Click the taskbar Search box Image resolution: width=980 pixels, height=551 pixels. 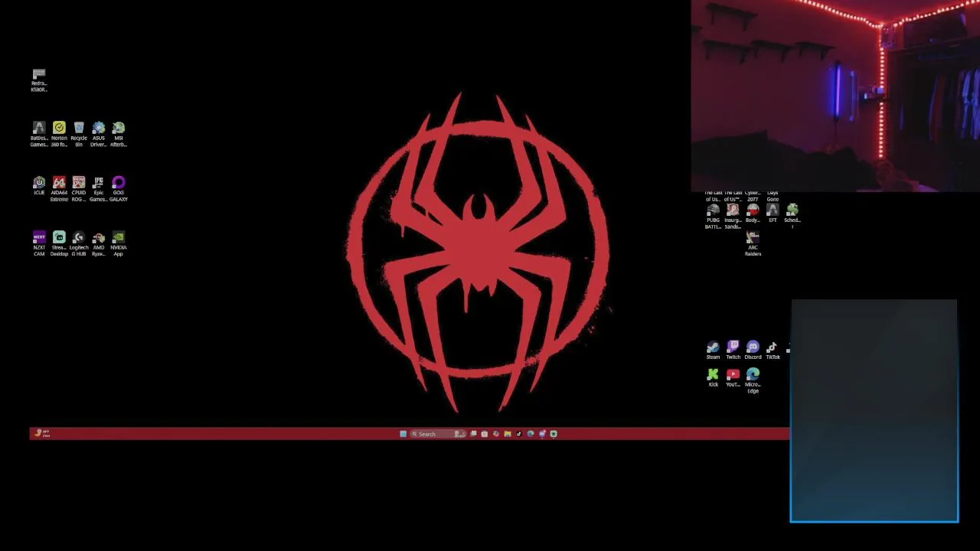coord(438,434)
